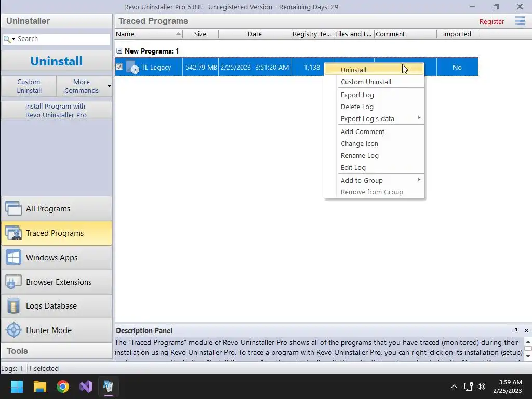
Task: Click the search magnifier icon
Action: (6, 39)
